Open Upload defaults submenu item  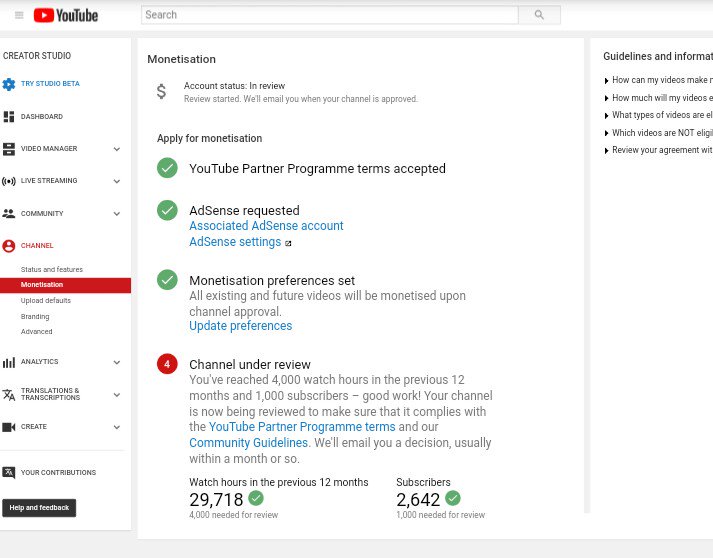(x=45, y=301)
